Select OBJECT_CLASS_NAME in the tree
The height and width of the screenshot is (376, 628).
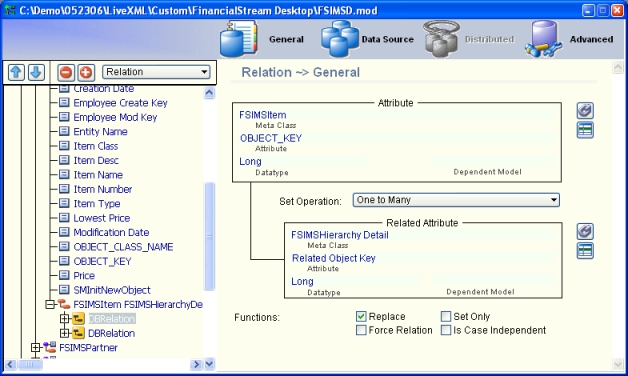(x=123, y=247)
